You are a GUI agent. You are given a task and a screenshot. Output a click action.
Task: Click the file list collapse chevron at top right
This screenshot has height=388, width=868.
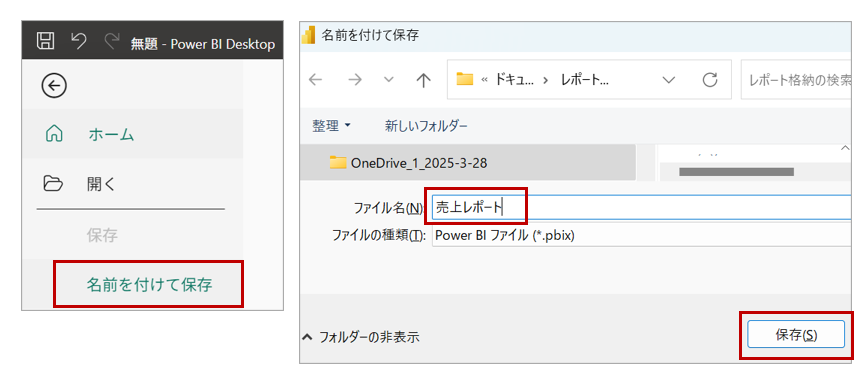coord(845,148)
